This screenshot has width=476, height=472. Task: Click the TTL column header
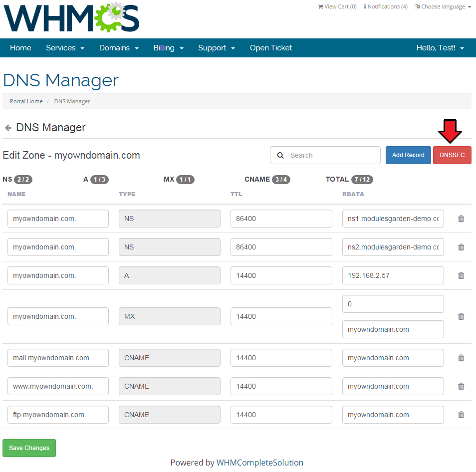pyautogui.click(x=236, y=194)
